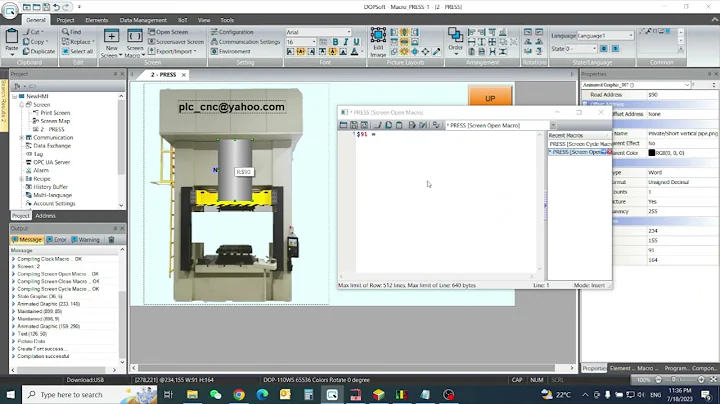Open the View ribbon tab
Viewport: 720px width, 404px height.
click(204, 20)
